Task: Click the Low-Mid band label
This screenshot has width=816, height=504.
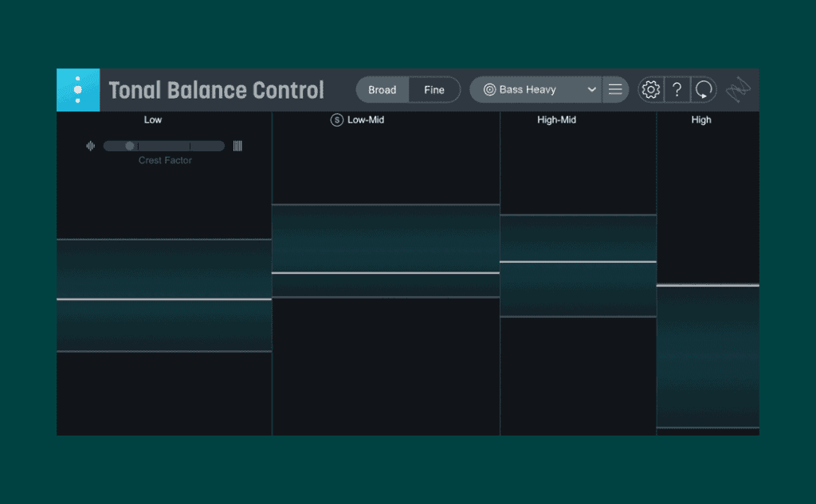Action: tap(366, 120)
